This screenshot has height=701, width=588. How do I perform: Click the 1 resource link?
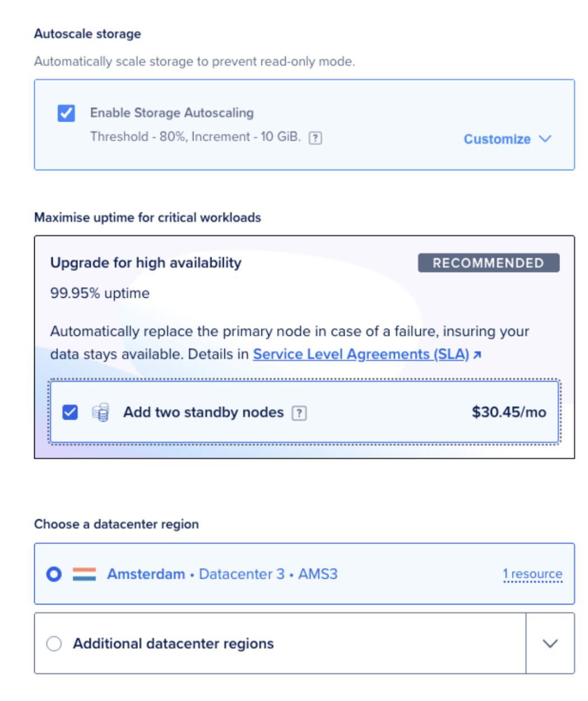[532, 574]
